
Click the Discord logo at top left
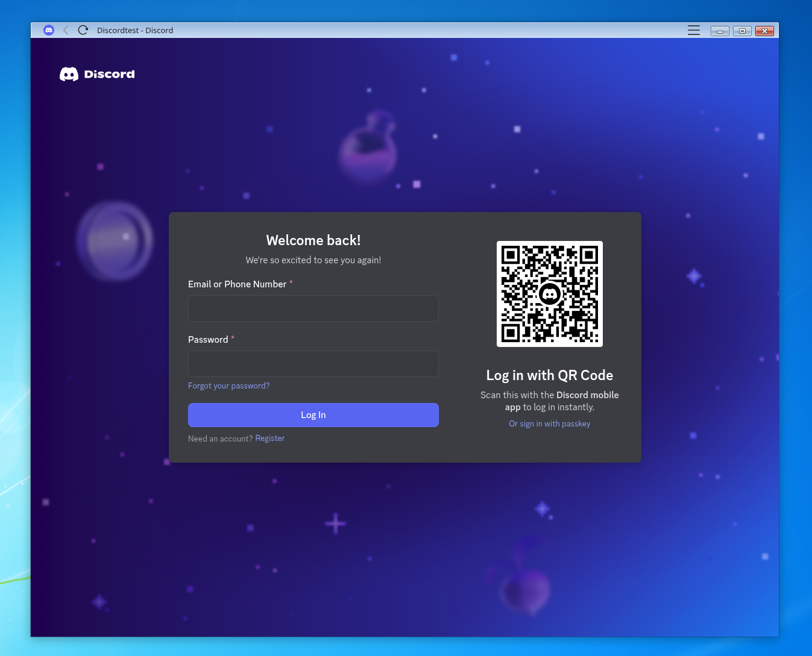[97, 74]
